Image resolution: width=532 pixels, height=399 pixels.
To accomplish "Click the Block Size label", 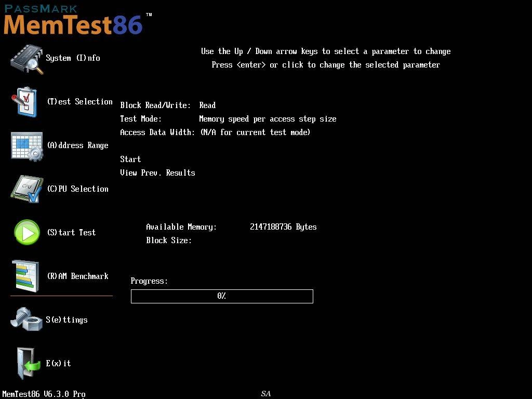I will pos(169,241).
